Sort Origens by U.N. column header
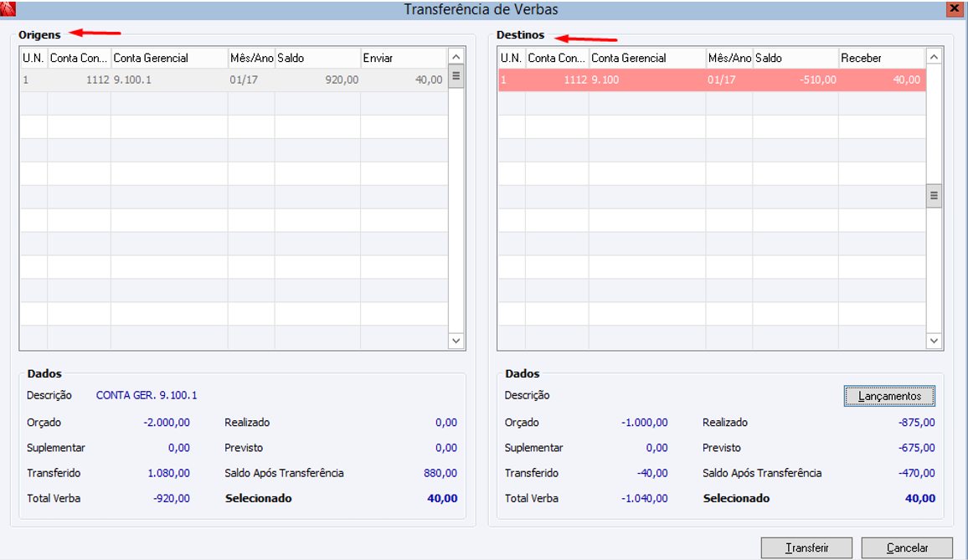This screenshot has height=560, width=968. tap(33, 58)
